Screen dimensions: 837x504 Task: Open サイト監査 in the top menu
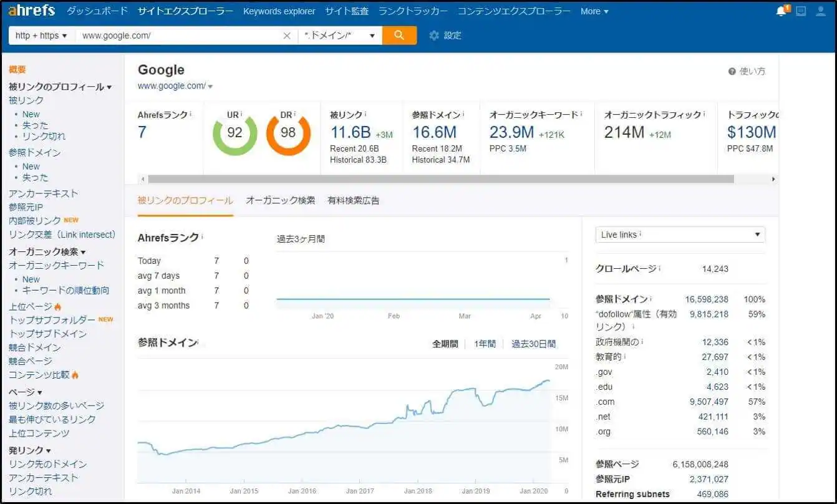pos(347,11)
